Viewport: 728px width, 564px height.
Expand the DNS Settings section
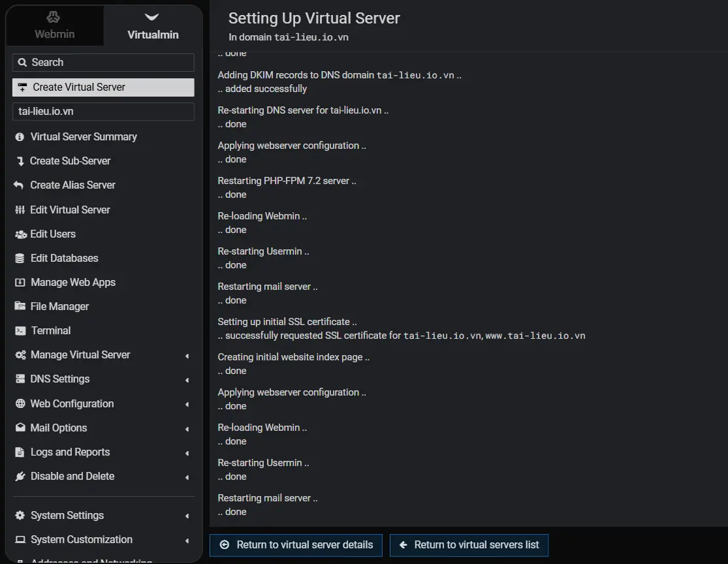click(x=60, y=379)
